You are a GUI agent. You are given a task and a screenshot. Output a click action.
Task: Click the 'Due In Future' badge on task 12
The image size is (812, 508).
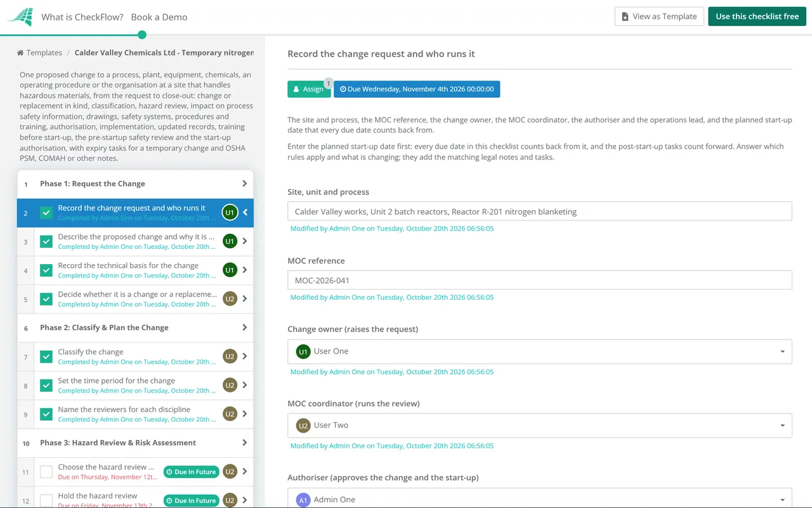(191, 500)
